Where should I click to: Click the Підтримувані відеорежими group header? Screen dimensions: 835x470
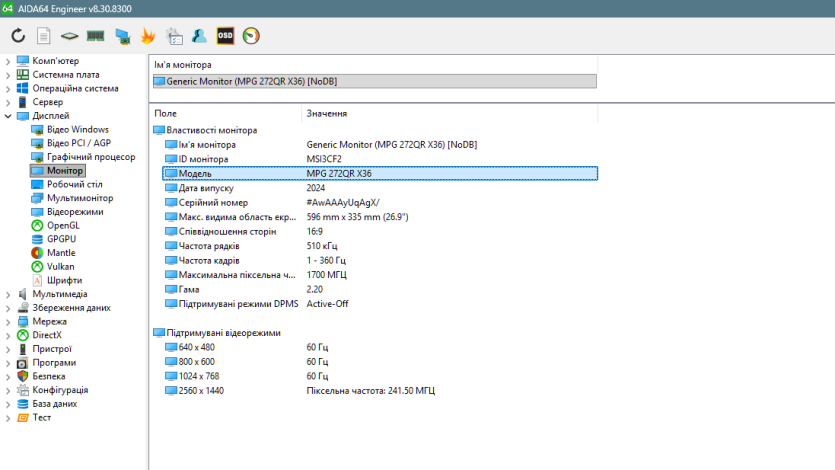[223, 333]
